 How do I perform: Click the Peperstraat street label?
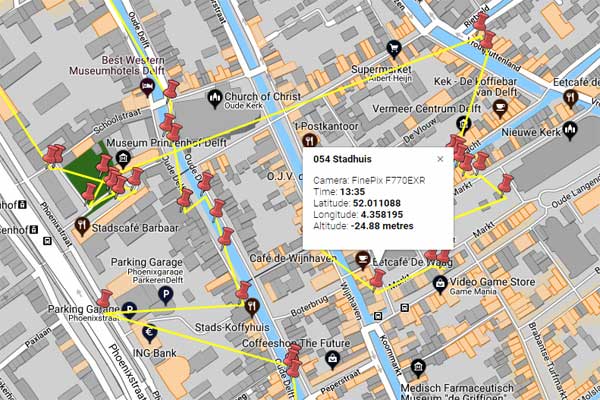[x=341, y=381]
